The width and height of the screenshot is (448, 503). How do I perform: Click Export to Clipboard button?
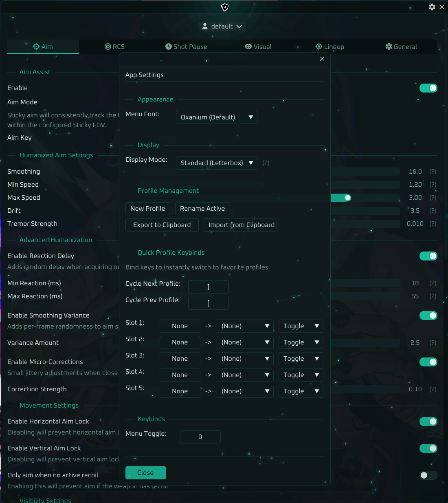pos(162,225)
